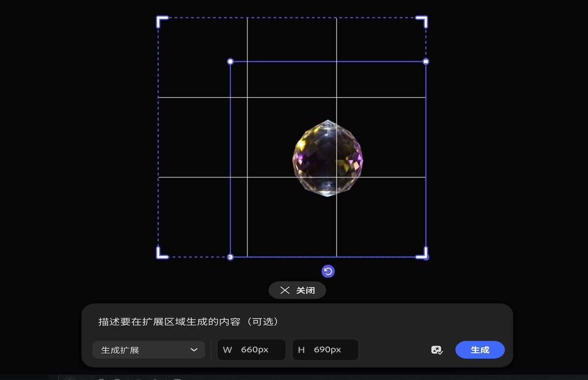The width and height of the screenshot is (588, 380).
Task: Click the chevron arrow next to 生成扩展
Action: coord(194,350)
